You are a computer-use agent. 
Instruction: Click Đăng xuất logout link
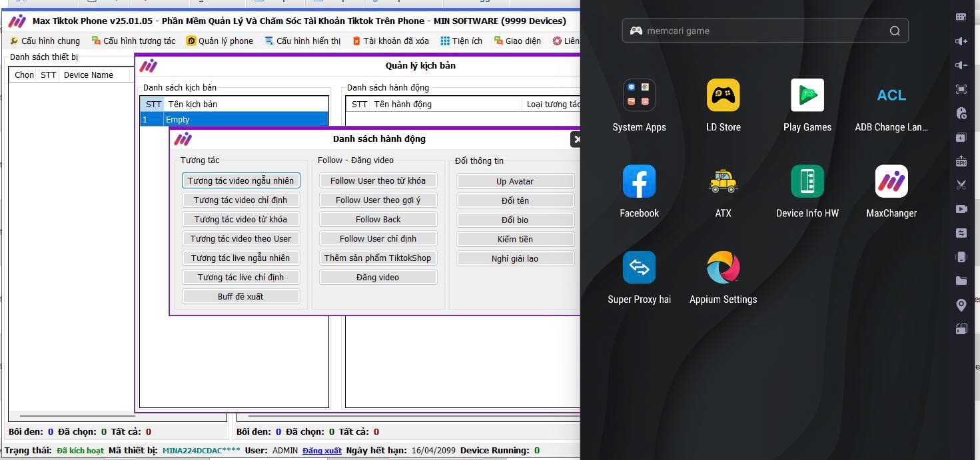[x=322, y=451]
